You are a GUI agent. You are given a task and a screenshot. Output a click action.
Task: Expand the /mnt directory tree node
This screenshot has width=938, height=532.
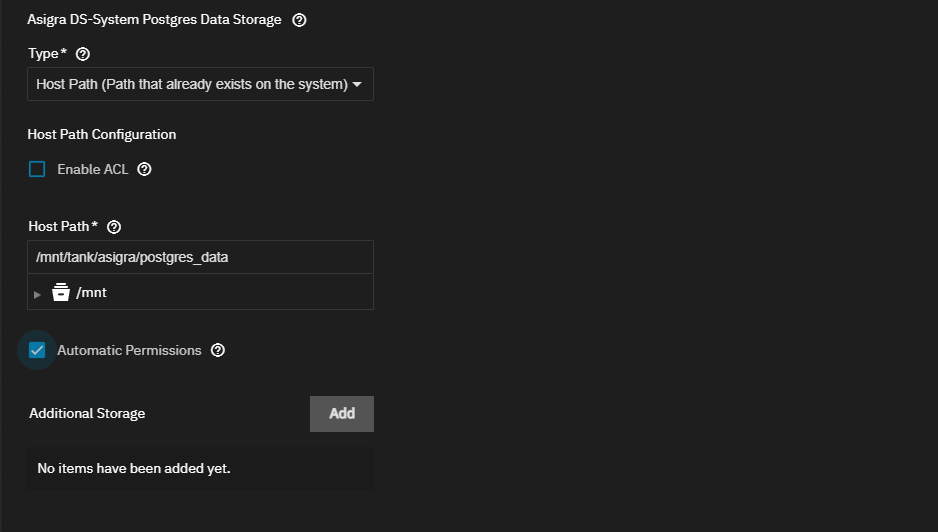tap(37, 294)
